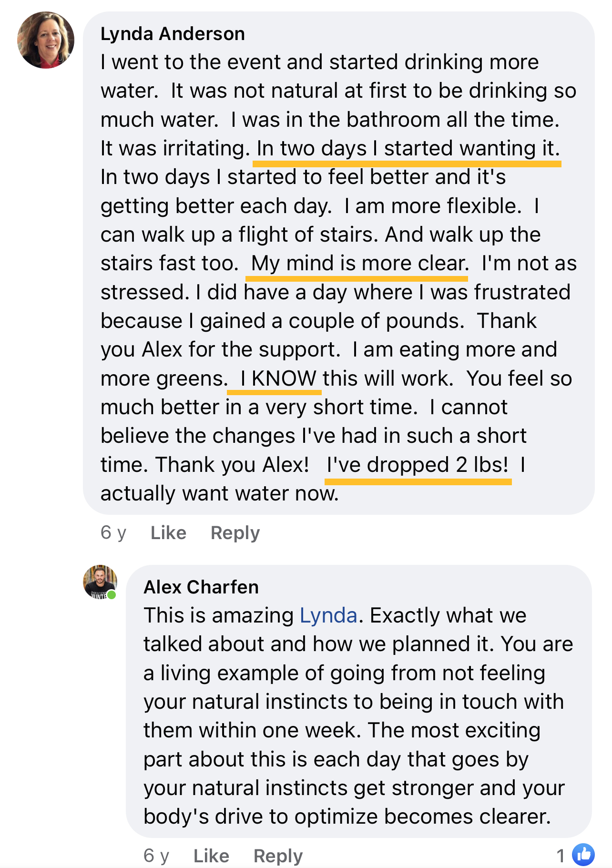Like Lynda Anderson's comment
Viewport: 612px width, 868px height.
168,532
